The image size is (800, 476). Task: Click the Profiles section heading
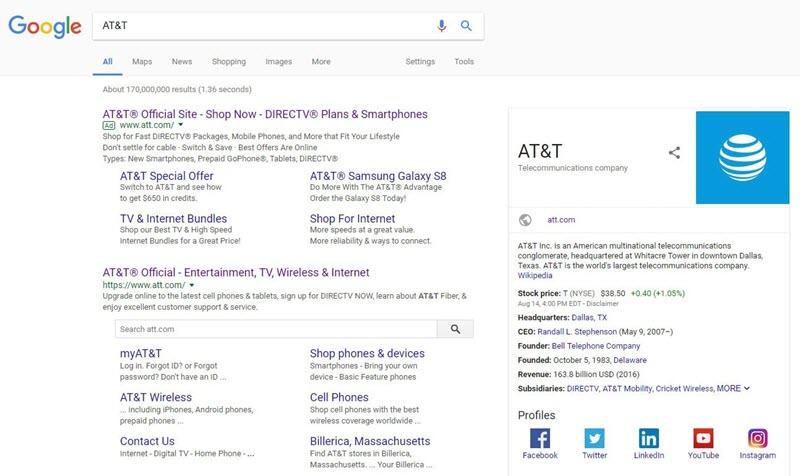[536, 415]
